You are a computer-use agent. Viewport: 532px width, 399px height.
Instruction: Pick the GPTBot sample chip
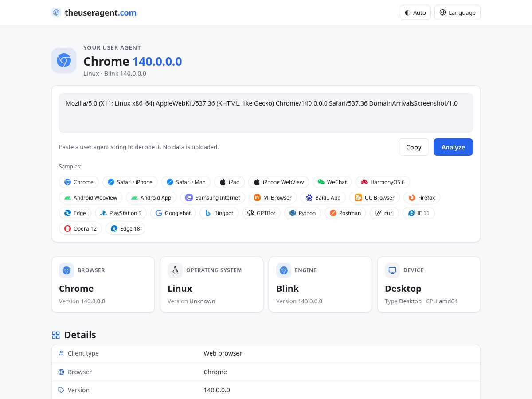(x=261, y=213)
